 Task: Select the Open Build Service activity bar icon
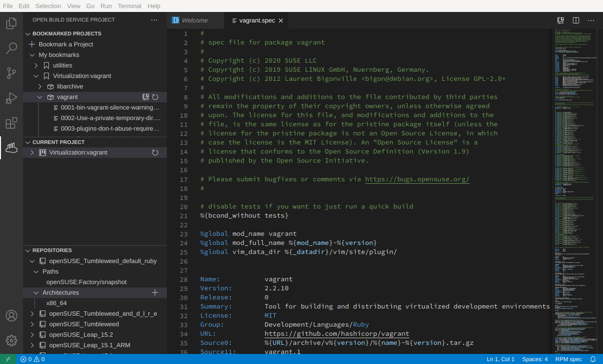(11, 148)
